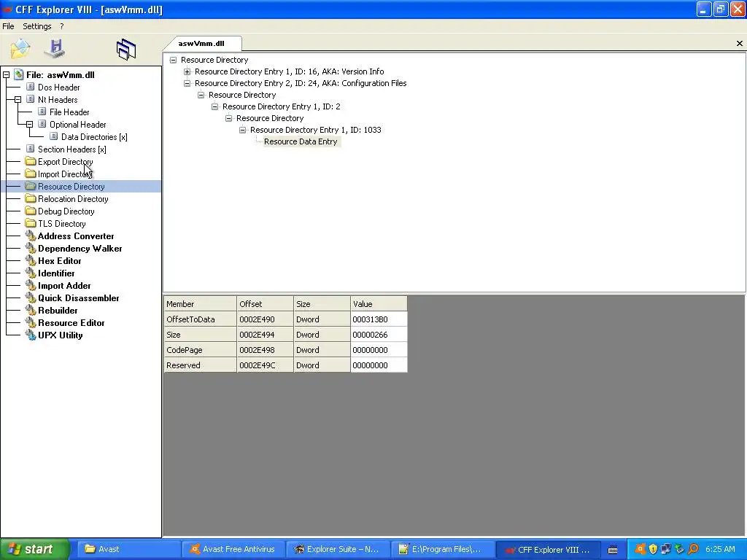
Task: Click the Open File folder toolbar icon
Action: tap(20, 48)
